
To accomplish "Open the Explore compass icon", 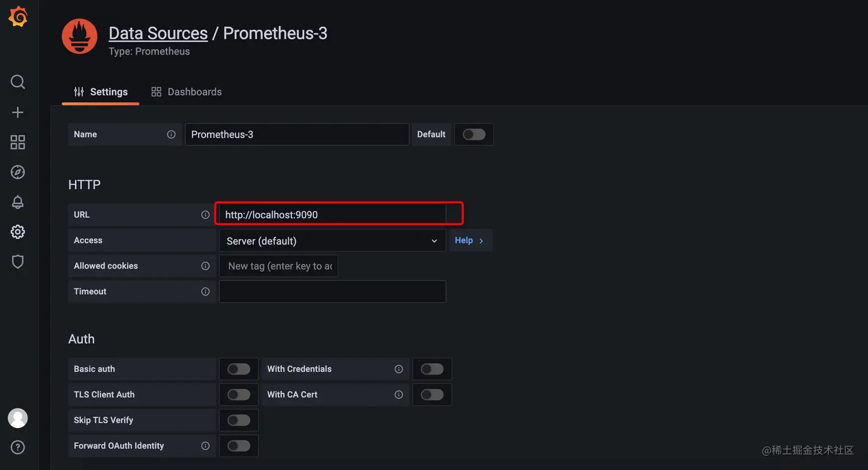I will click(x=18, y=172).
